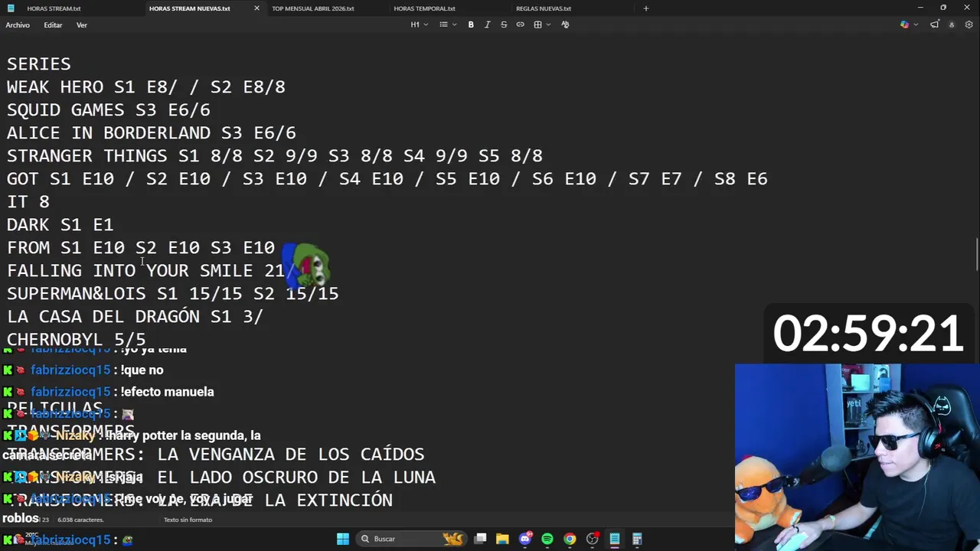The image size is (980, 551).
Task: Switch to HORAS STREAM.txt tab
Action: pyautogui.click(x=54, y=8)
